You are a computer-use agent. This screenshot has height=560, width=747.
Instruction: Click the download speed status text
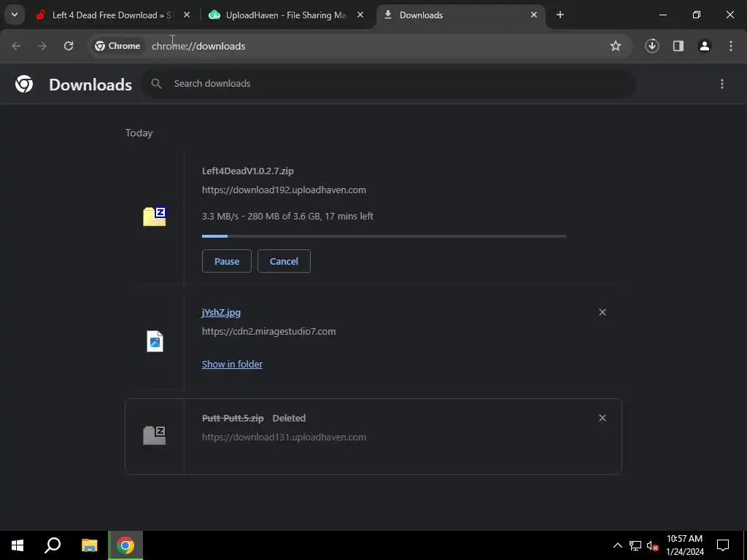pos(287,216)
